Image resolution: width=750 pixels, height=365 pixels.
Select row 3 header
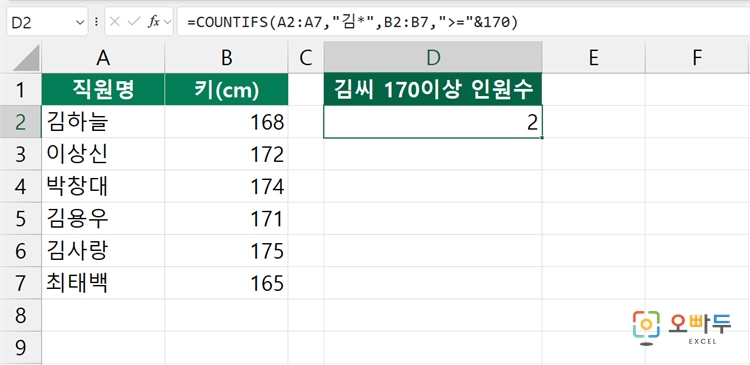[x=21, y=154]
